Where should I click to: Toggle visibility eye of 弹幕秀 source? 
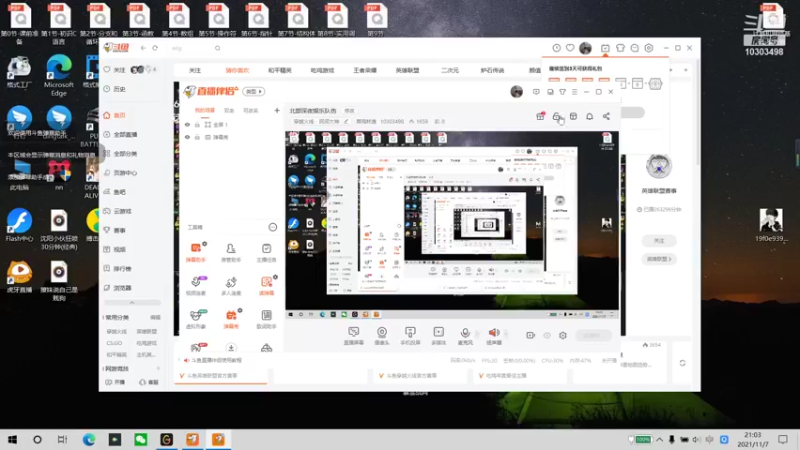187,137
